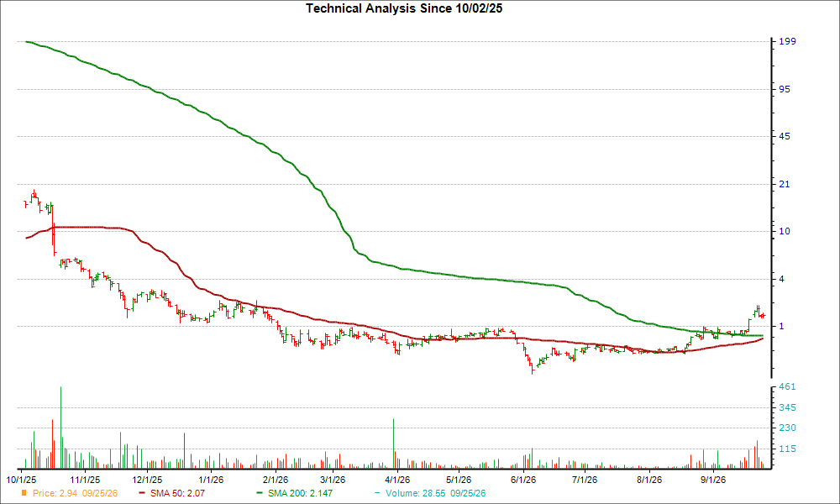Screen dimensions: 840x504
Task: Click the 3/1/26 date axis label
Action: pyautogui.click(x=333, y=480)
